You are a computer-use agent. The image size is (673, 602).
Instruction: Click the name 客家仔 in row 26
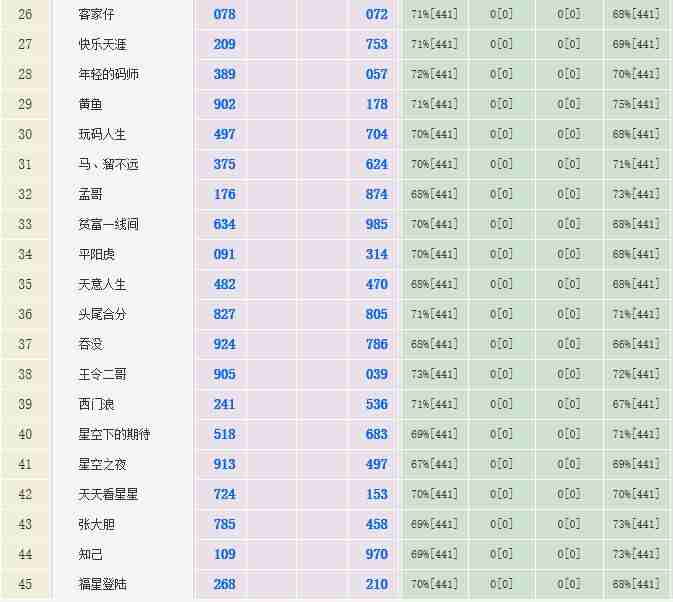tap(98, 15)
